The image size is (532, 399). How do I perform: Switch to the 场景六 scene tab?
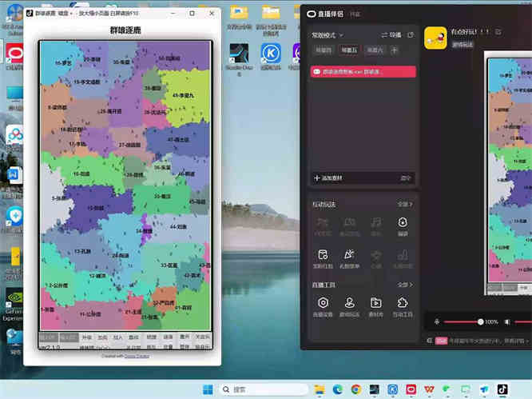[374, 50]
